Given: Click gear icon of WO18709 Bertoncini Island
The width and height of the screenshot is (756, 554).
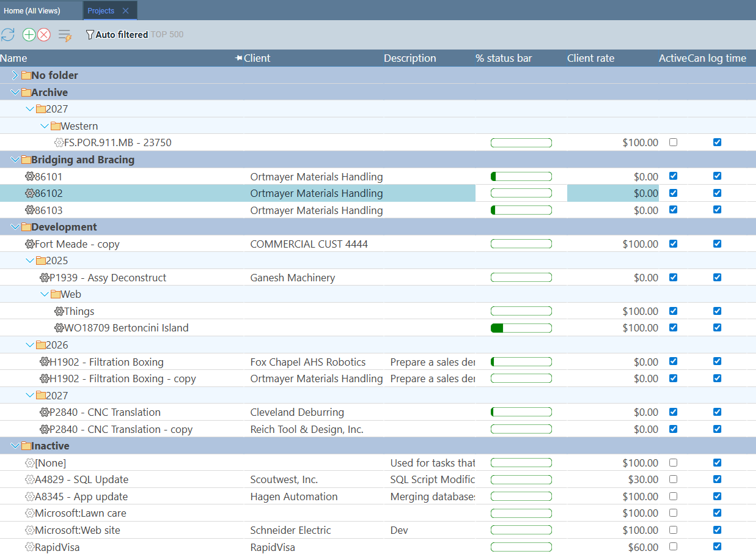Looking at the screenshot, I should 59,328.
